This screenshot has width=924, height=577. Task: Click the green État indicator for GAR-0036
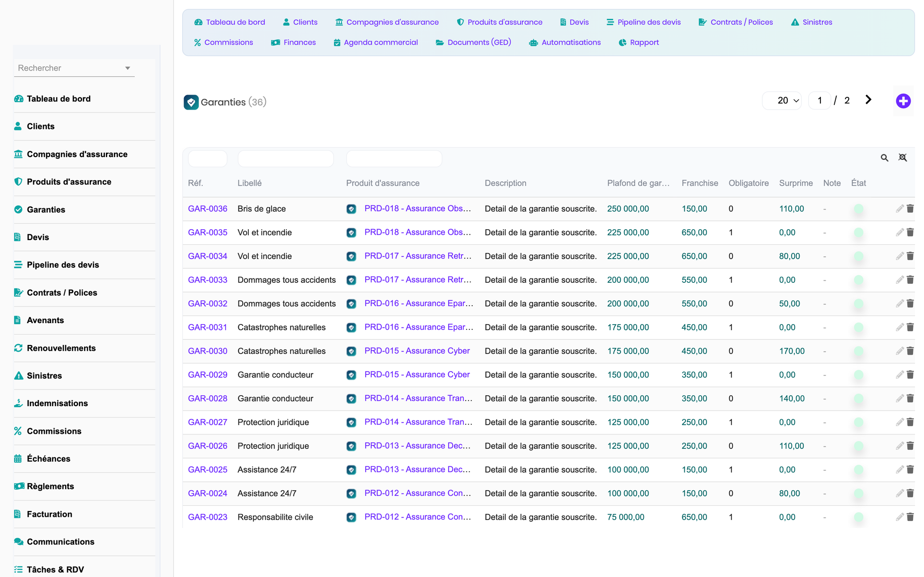[x=858, y=209]
